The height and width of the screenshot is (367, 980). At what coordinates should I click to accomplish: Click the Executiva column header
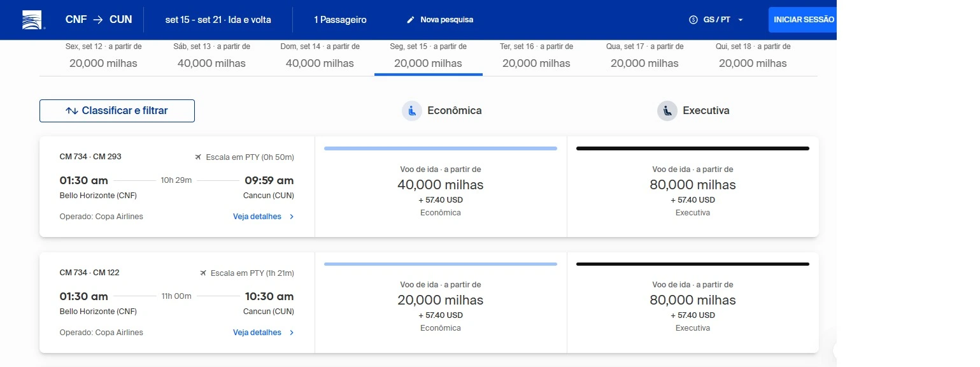click(x=693, y=111)
